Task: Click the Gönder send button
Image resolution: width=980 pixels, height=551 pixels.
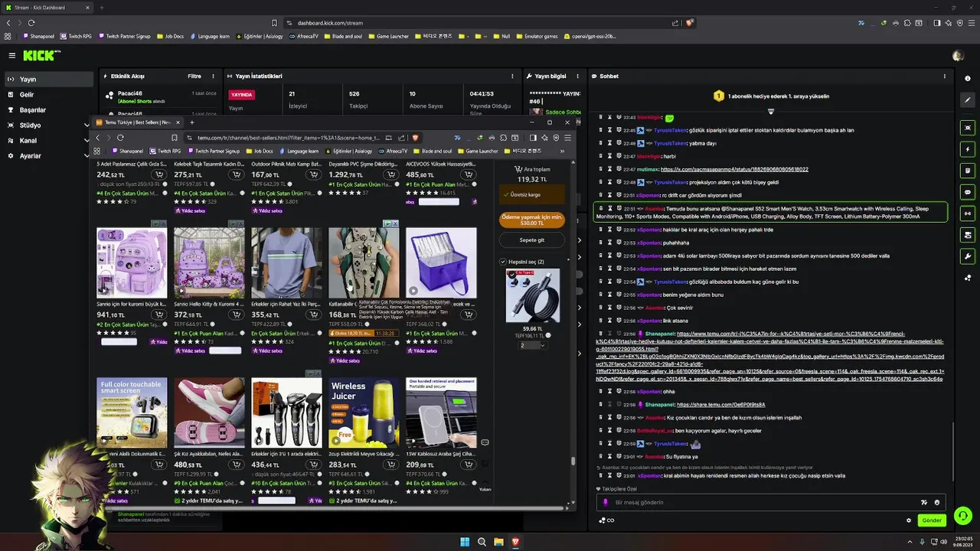Action: pos(932,520)
